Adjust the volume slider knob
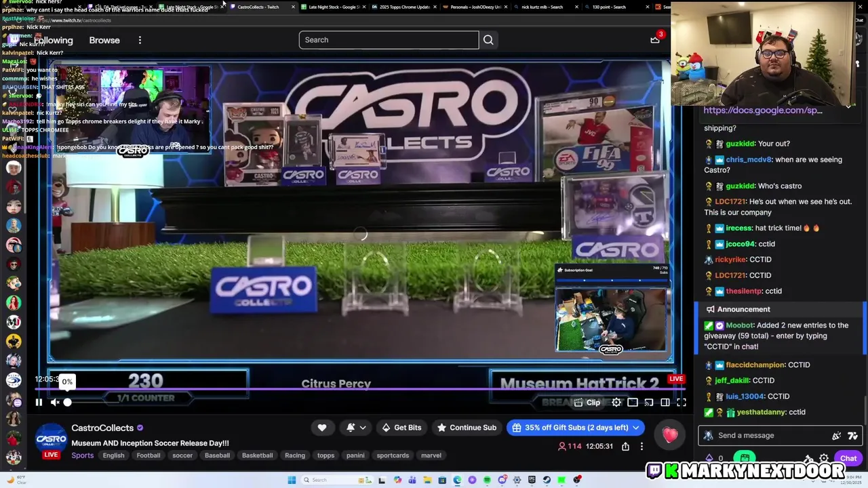This screenshot has width=868, height=488. [x=67, y=403]
